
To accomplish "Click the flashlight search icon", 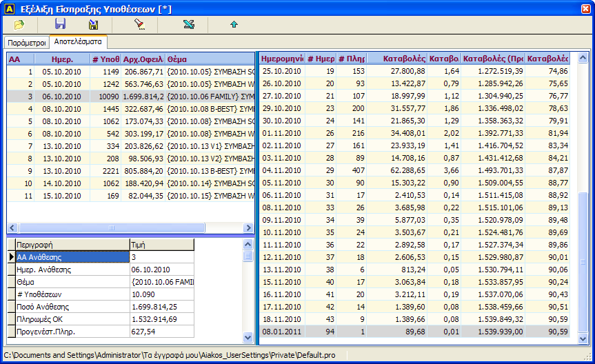I will pos(140,25).
